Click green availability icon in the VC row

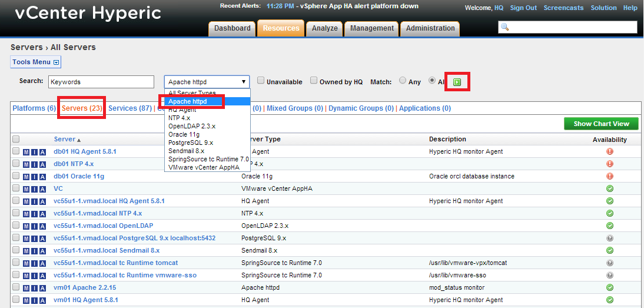609,188
